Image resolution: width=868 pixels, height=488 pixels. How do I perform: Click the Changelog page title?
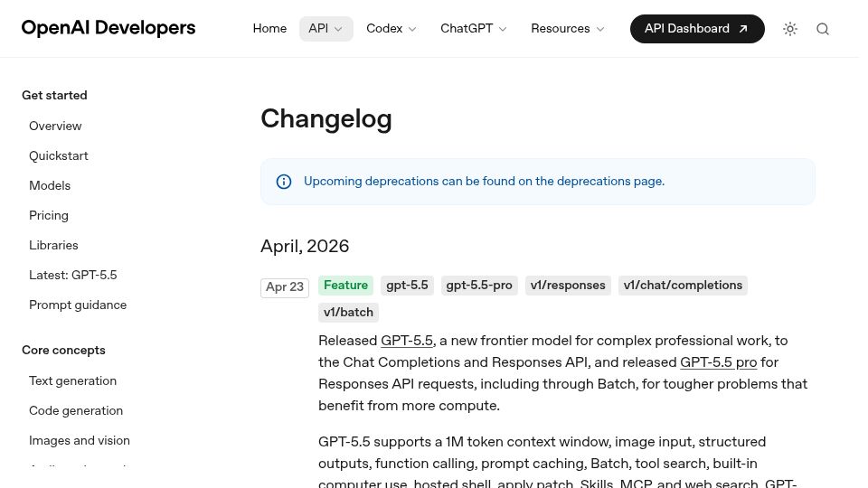pyautogui.click(x=326, y=119)
